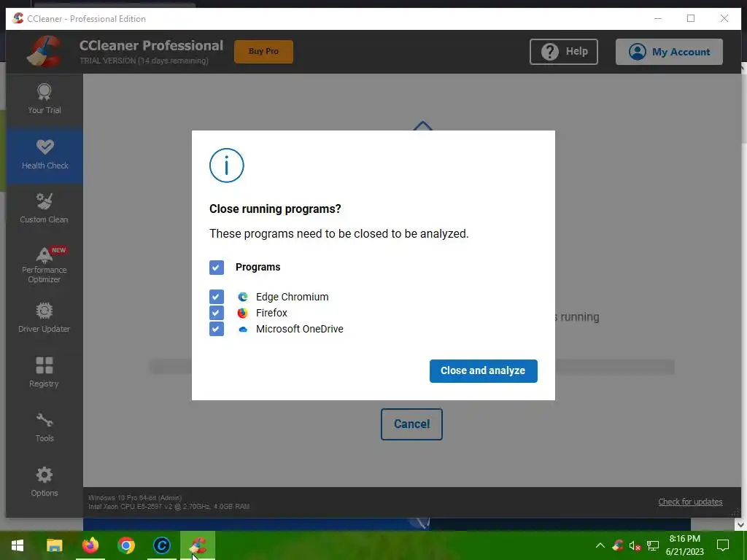Image resolution: width=747 pixels, height=560 pixels.
Task: Open the notification center icon
Action: (723, 545)
